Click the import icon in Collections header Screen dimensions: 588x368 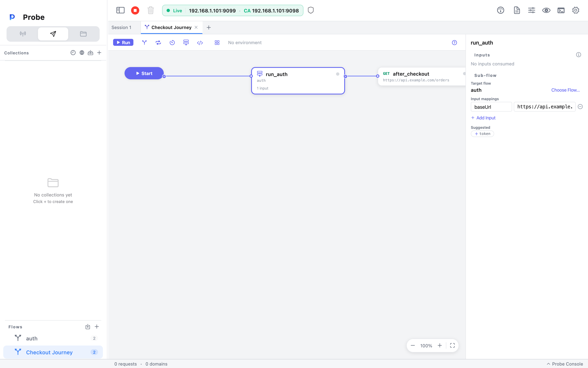point(90,53)
